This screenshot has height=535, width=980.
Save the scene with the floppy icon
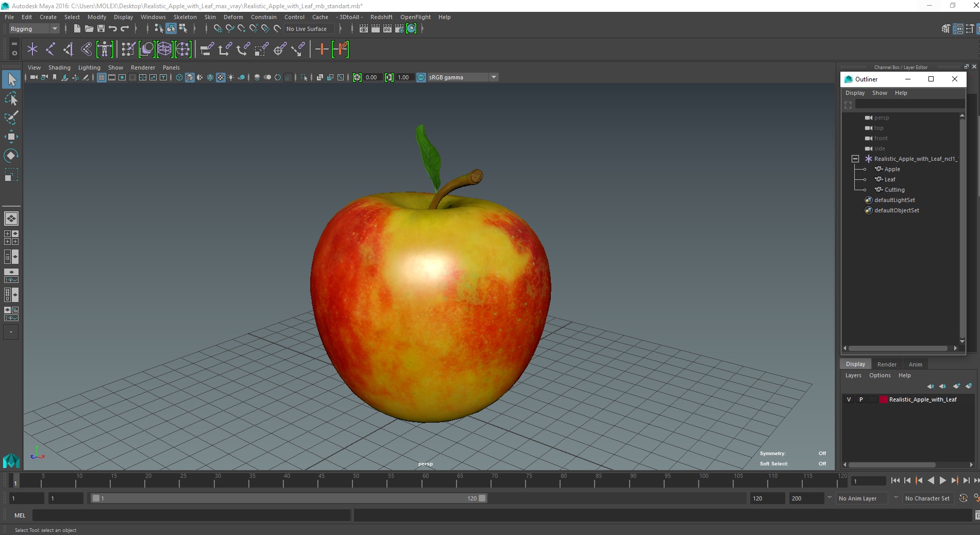pos(101,29)
